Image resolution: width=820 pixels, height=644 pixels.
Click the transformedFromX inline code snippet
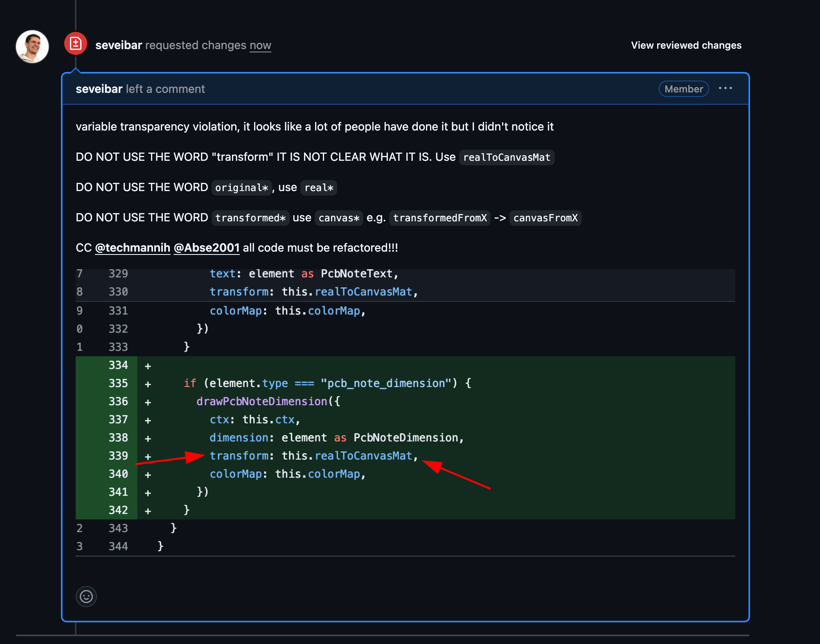(x=440, y=218)
